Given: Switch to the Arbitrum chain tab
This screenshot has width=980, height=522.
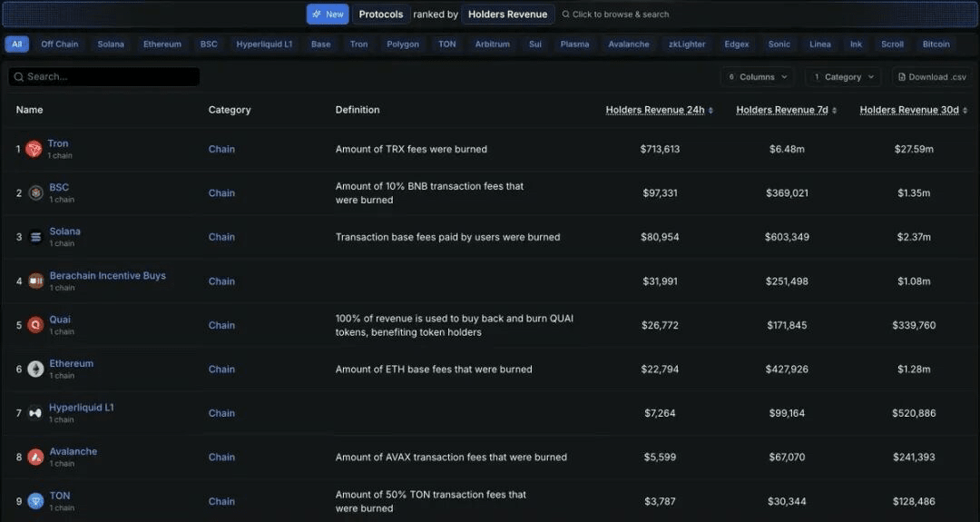Looking at the screenshot, I should click(x=493, y=44).
